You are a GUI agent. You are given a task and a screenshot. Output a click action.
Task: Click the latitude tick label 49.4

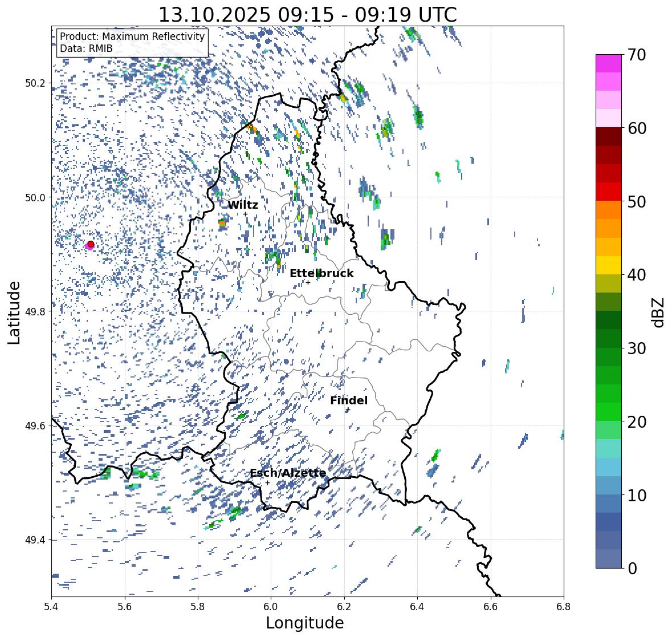click(x=35, y=540)
